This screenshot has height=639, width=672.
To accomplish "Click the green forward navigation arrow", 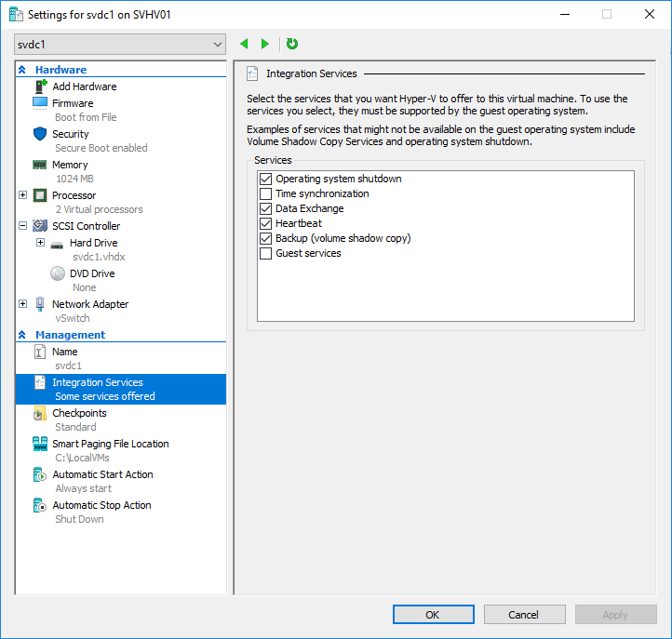I will click(265, 44).
